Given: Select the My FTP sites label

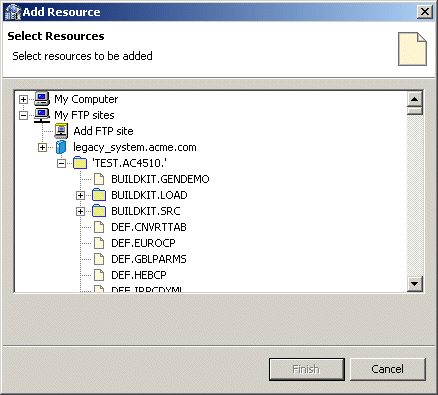Looking at the screenshot, I should (84, 115).
